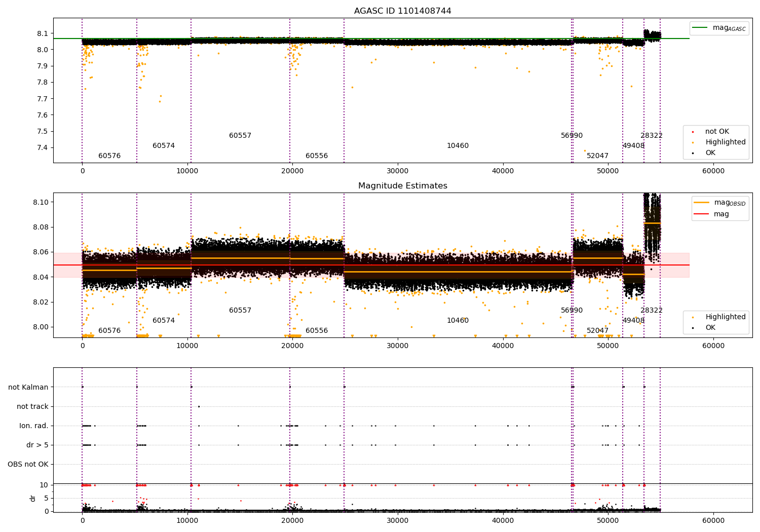Click the 'not track' axis label

(x=32, y=407)
